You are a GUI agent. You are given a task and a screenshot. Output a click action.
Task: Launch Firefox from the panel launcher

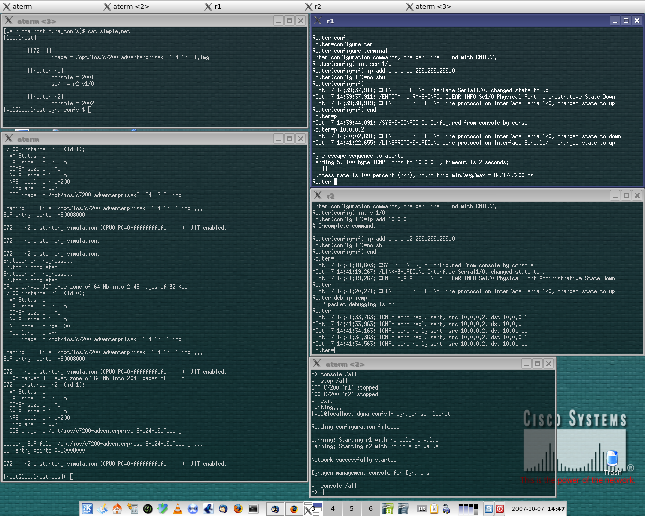pyautogui.click(x=239, y=509)
